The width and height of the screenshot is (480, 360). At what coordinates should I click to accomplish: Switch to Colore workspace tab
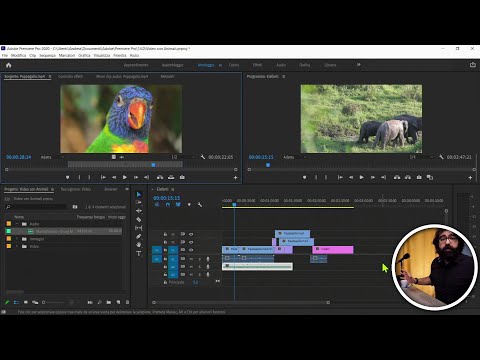(x=234, y=65)
